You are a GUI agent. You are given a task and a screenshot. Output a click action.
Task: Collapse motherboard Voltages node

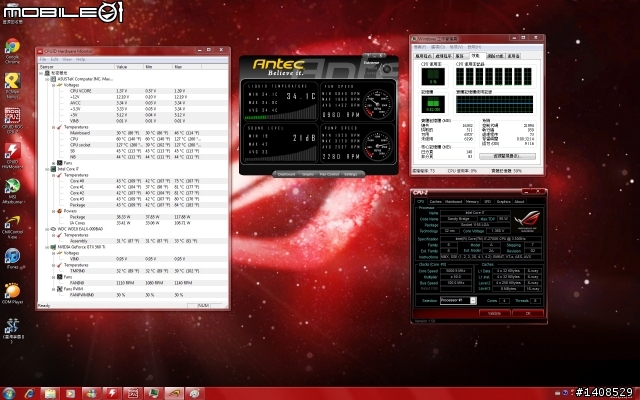click(x=53, y=85)
